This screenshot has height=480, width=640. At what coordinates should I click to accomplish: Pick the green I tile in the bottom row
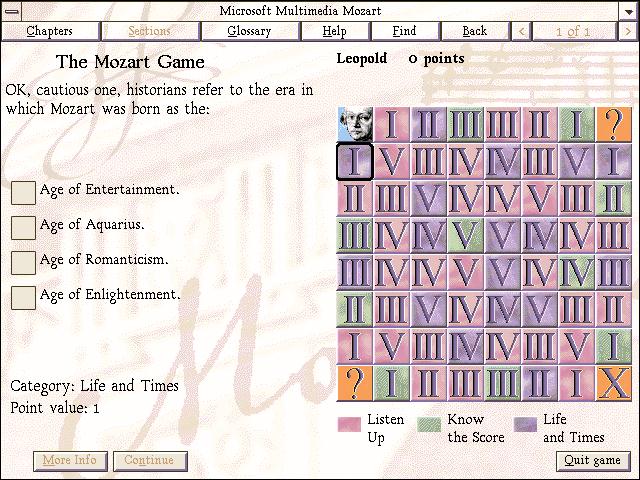(x=392, y=383)
